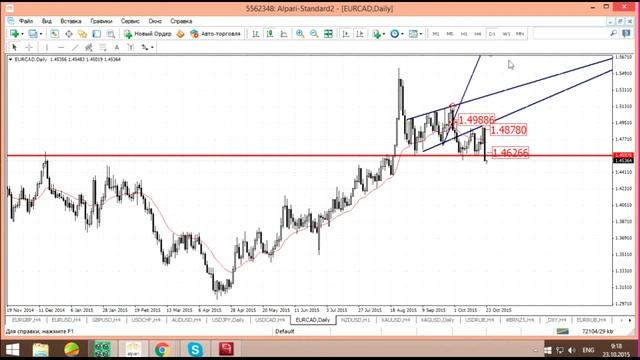
Task: Select the D1 timeframe
Action: (x=492, y=34)
